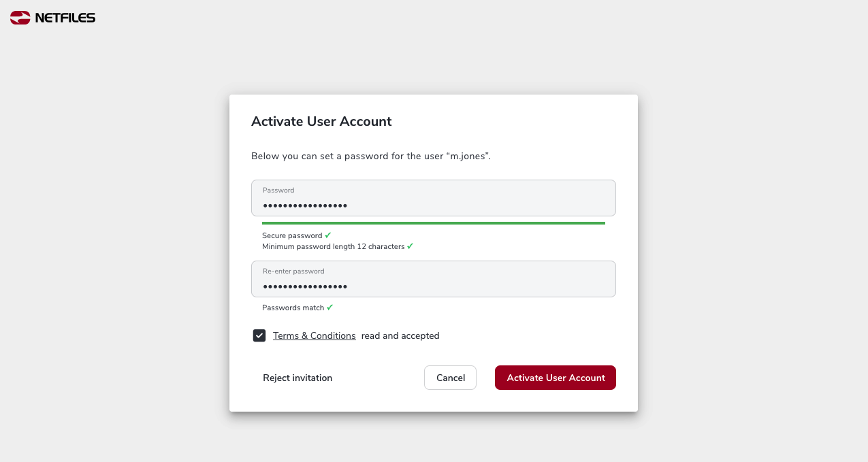This screenshot has width=868, height=462.
Task: Click the green checkmark next to Passwords match
Action: 330,308
